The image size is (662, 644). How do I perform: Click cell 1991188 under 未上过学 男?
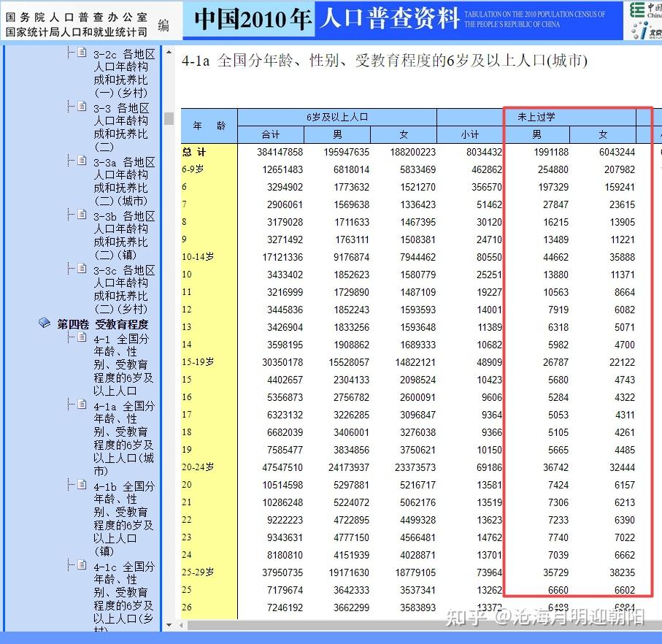click(551, 152)
